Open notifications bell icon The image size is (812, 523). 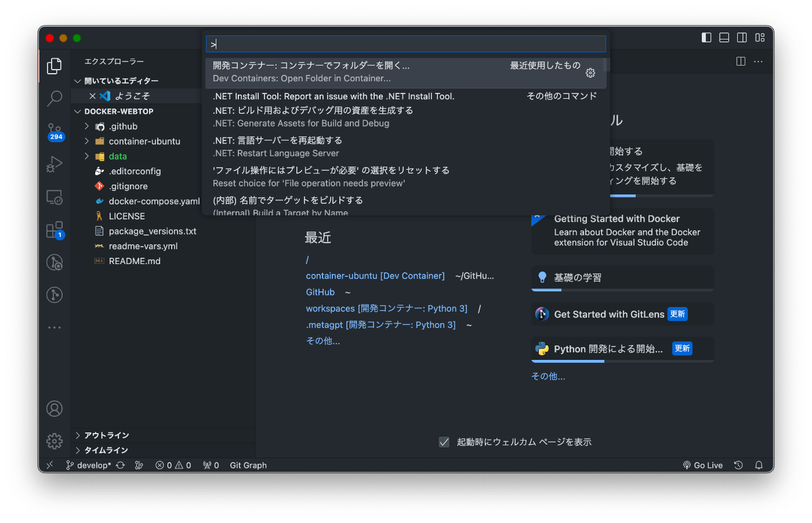coord(759,465)
